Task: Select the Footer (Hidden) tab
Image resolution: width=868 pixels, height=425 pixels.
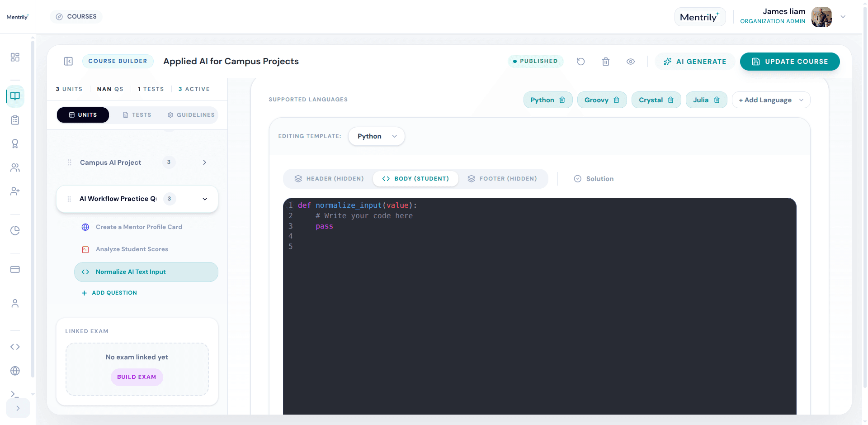Action: 502,179
